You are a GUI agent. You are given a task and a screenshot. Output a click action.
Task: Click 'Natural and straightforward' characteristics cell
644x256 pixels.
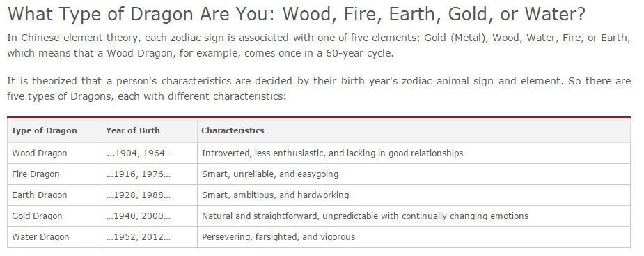pyautogui.click(x=414, y=216)
